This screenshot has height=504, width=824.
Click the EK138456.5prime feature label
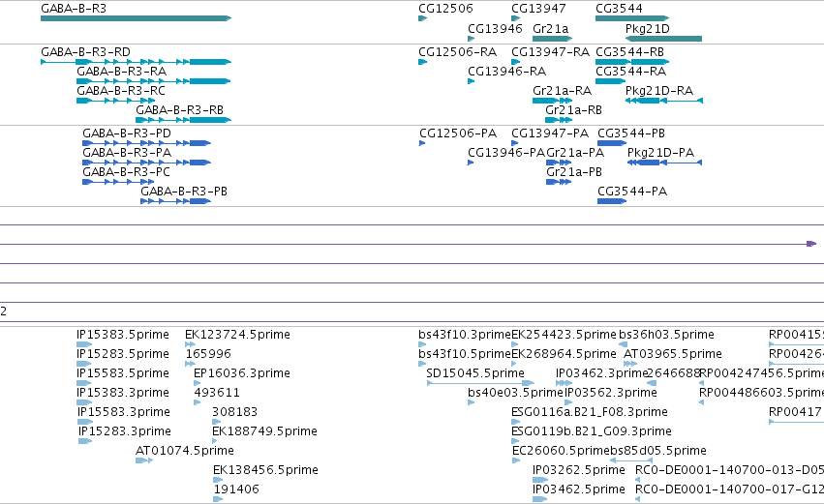266,470
